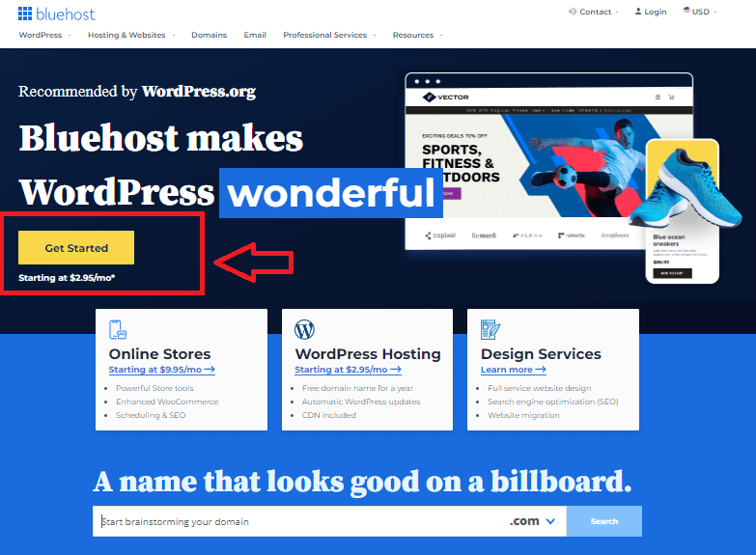The image size is (756, 555).
Task: Click 'Search engine optimization (SEO)' bullet
Action: 552,402
